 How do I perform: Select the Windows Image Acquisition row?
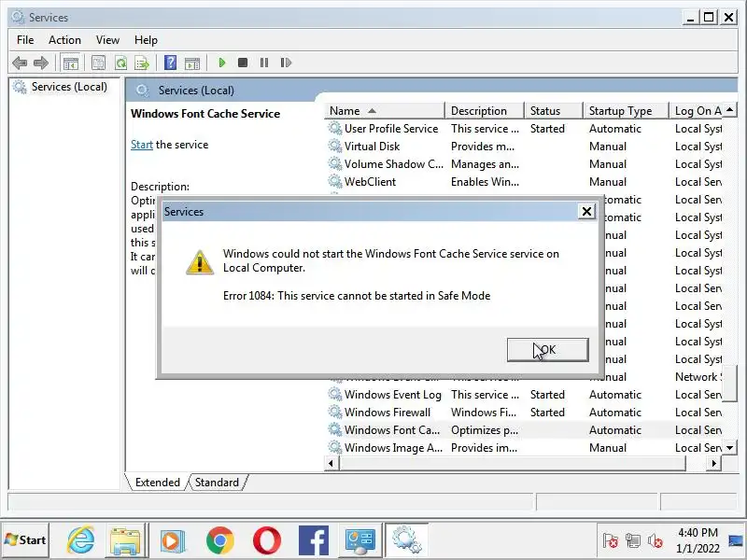[524, 447]
